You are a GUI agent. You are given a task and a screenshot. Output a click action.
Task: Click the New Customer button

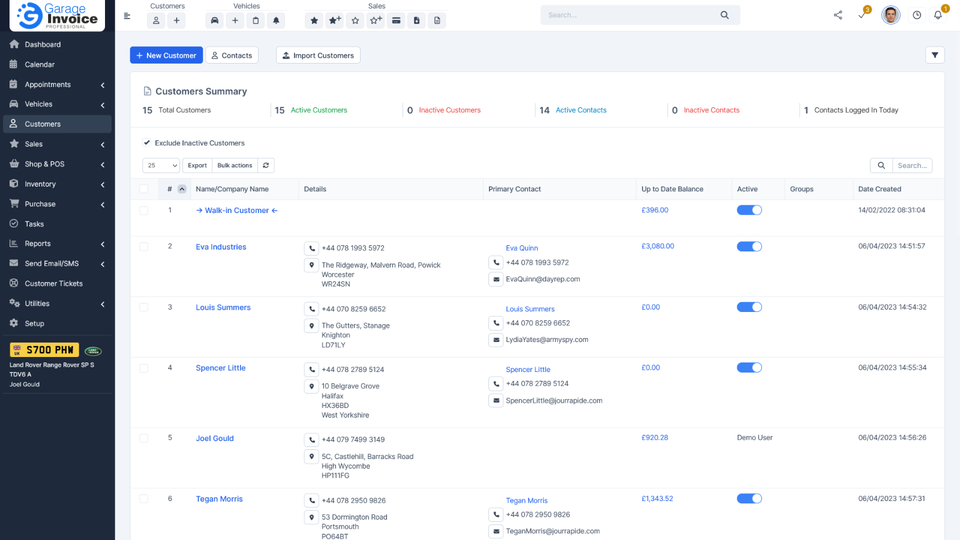[166, 56]
